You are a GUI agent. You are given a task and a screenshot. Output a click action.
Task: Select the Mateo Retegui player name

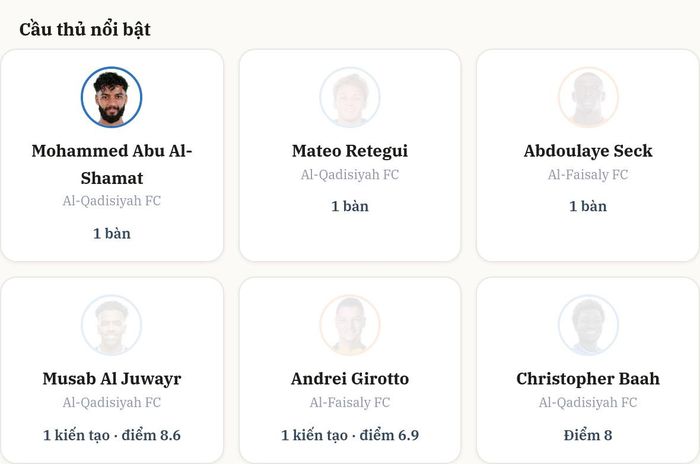coord(350,151)
